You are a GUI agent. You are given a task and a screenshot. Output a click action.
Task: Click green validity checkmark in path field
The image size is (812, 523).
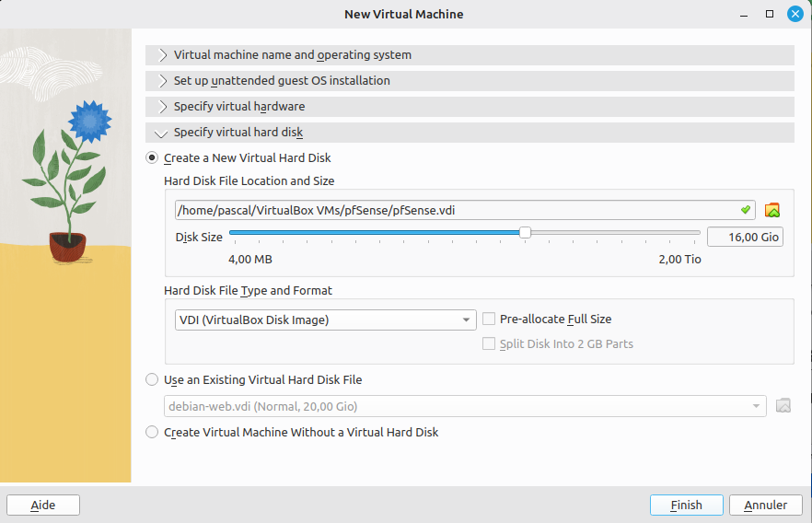tap(746, 210)
